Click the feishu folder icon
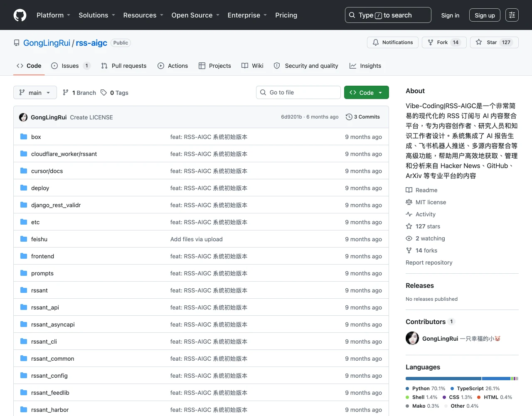The height and width of the screenshot is (416, 532). pos(24,239)
